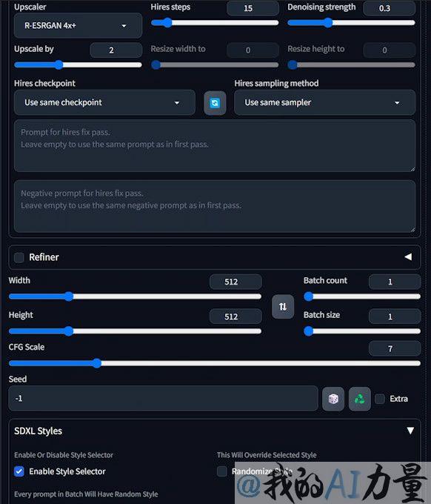Open the Upscaler R-ESRGAN 4x+ dropdown
This screenshot has height=504, width=431.
click(x=78, y=26)
